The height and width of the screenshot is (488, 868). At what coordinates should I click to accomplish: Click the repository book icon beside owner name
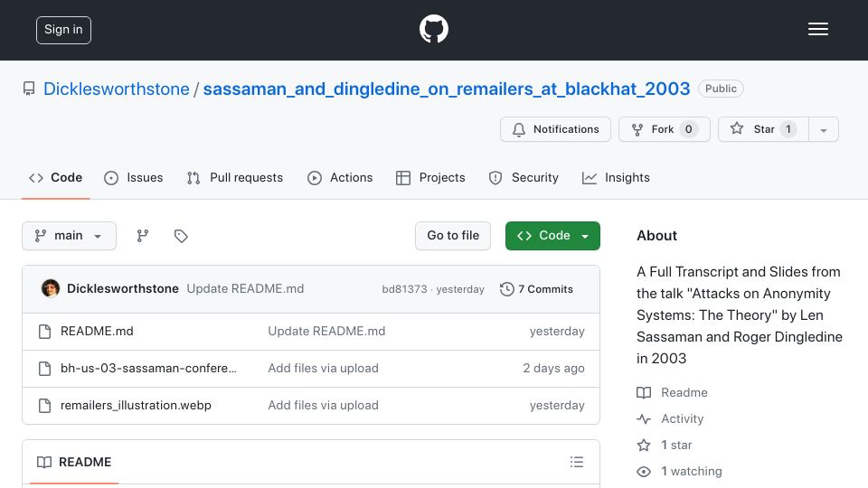[29, 89]
